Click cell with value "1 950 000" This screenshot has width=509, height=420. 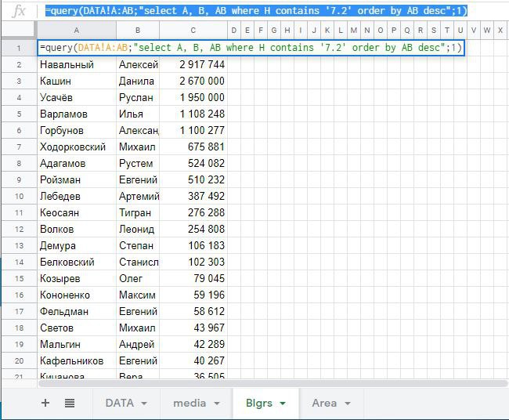pyautogui.click(x=193, y=97)
